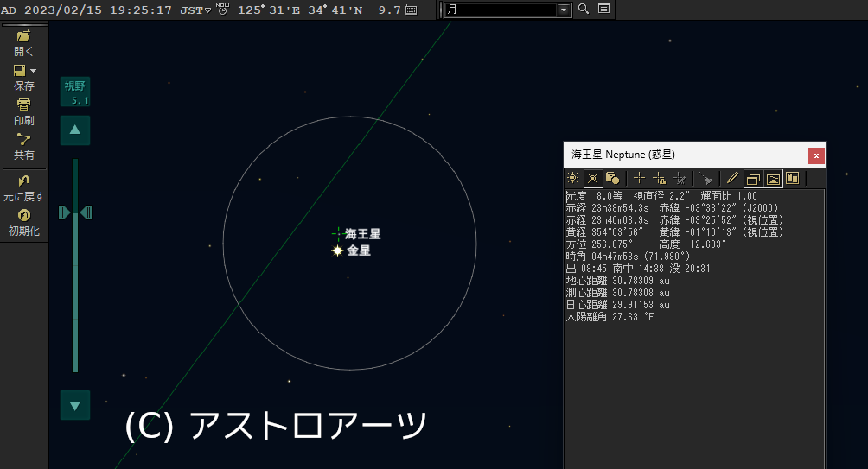
Task: Click the time 19:25:17 in top bar
Action: coord(141,10)
